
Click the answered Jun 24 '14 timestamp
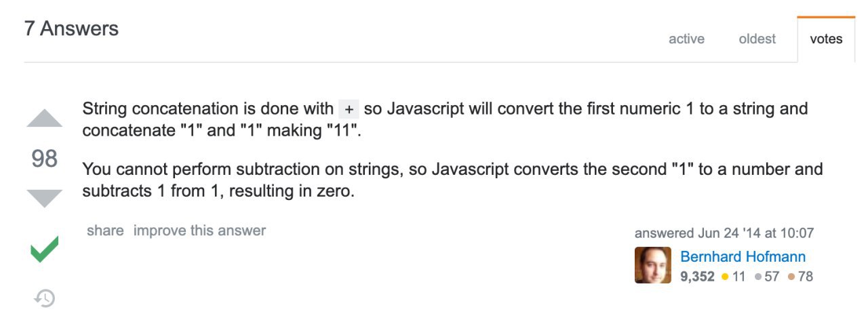(724, 233)
